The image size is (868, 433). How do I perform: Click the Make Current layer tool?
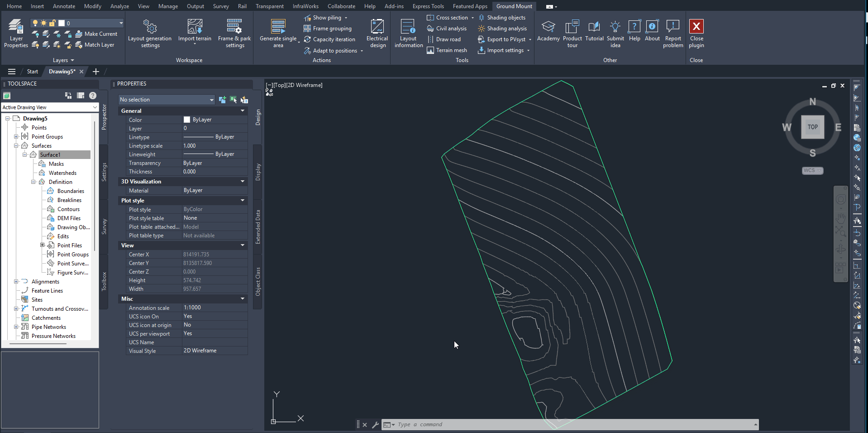click(x=96, y=34)
